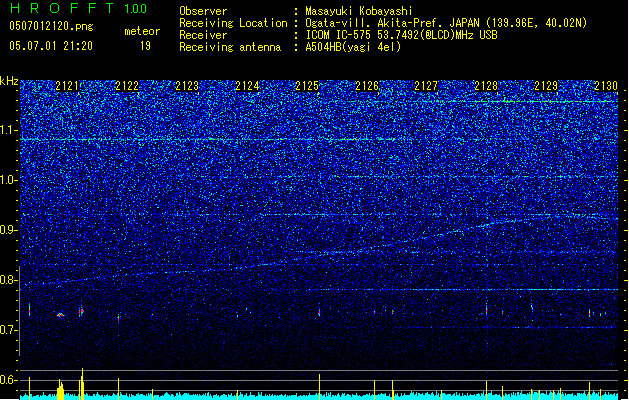Click the observer name Masayuki Kobayashi
This screenshot has width=629, height=400.
click(x=359, y=11)
